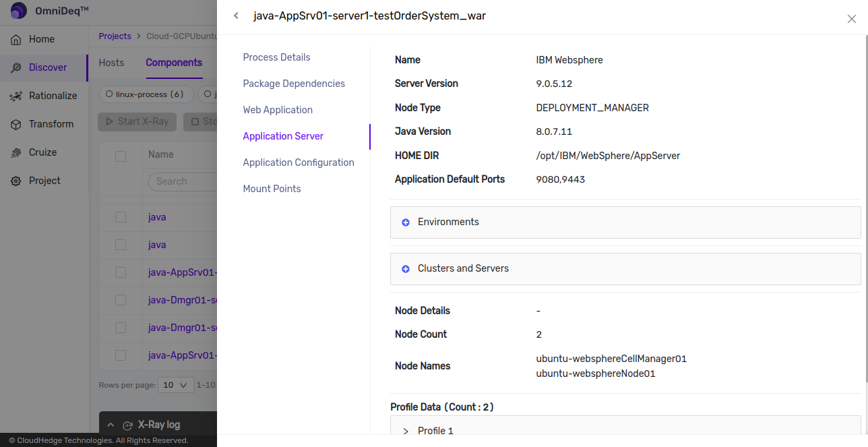Viewport: 868px width, 447px height.
Task: Expand Profile 1 under Profile Data
Action: [406, 431]
